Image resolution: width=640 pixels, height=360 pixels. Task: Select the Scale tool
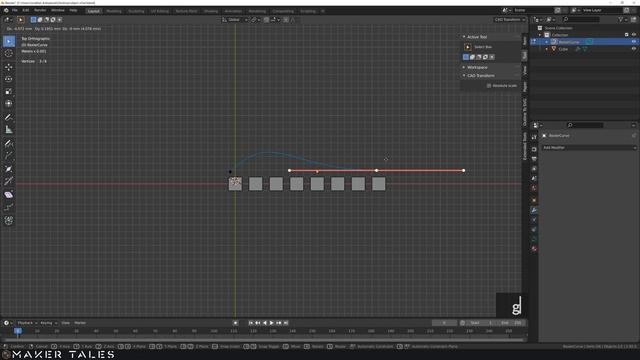(9, 91)
